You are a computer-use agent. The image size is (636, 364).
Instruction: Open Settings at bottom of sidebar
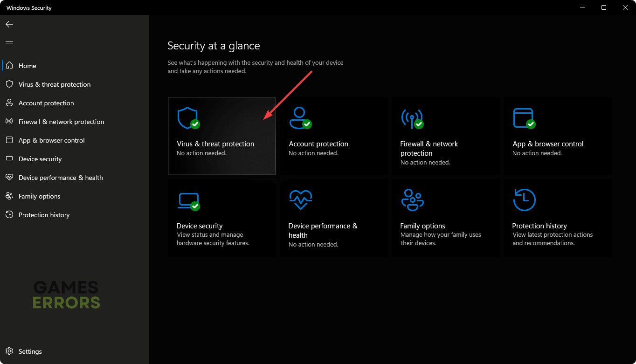pyautogui.click(x=30, y=351)
